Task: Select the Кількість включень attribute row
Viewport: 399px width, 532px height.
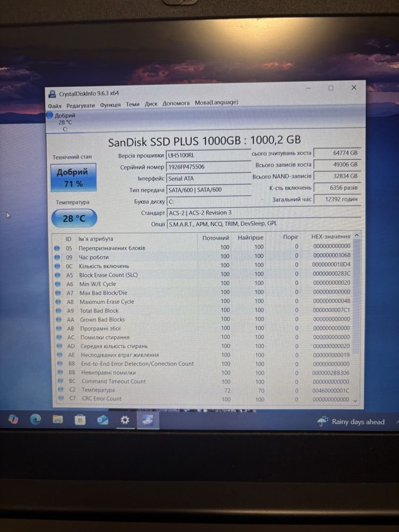Action: pos(203,265)
